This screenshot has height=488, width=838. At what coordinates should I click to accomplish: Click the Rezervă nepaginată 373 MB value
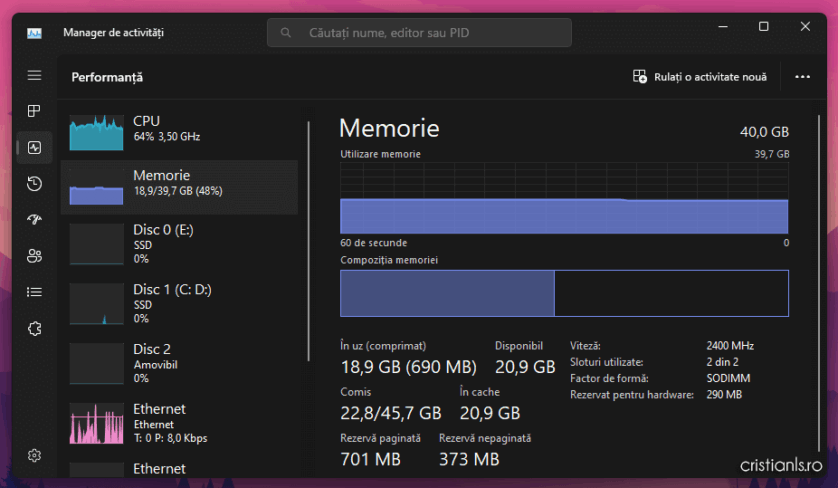click(469, 459)
